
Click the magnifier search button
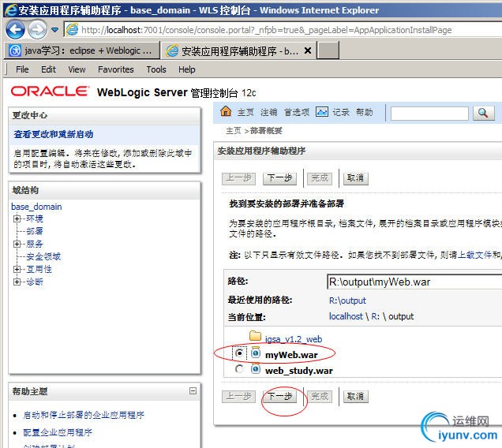click(483, 113)
